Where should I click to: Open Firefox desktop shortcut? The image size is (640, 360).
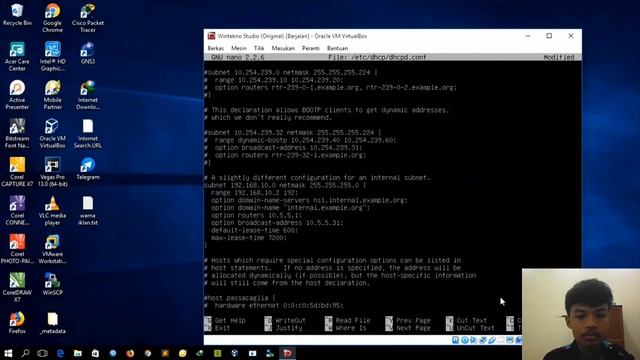(x=17, y=322)
